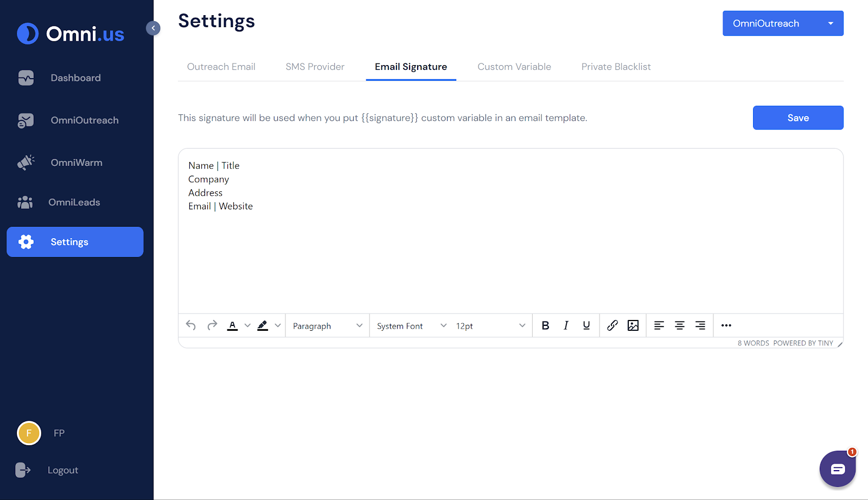Switch to the Private Blacklist tab
Viewport: 868px width, 500px height.
point(616,67)
